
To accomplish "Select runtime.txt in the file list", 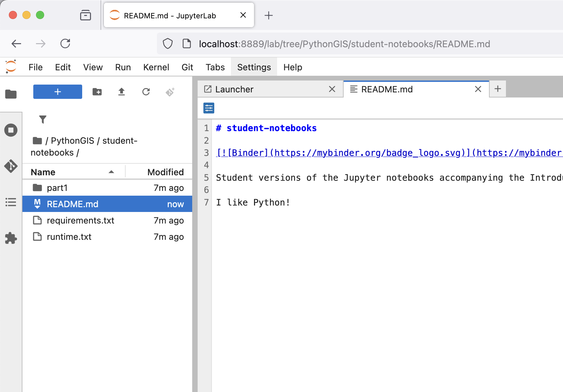I will [x=107, y=237].
